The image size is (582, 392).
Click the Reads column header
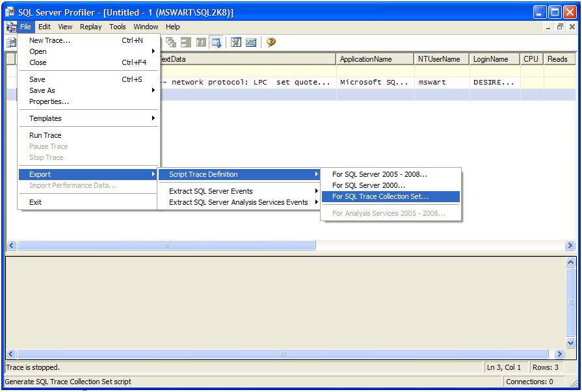[x=559, y=59]
